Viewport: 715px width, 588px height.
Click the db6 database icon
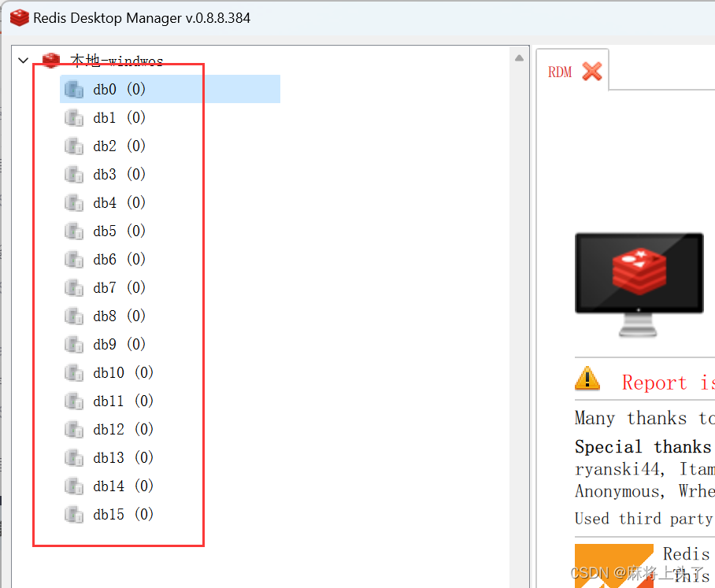pos(74,259)
